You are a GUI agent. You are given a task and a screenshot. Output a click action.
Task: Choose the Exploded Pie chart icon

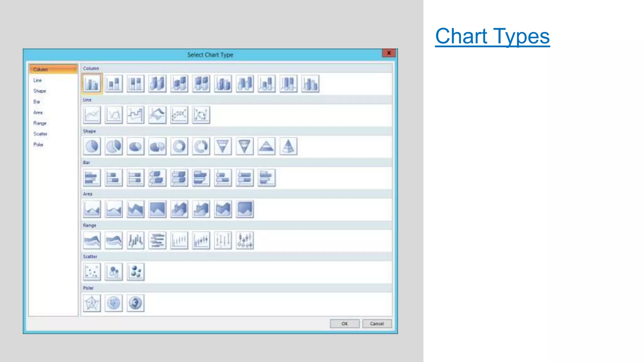click(114, 146)
